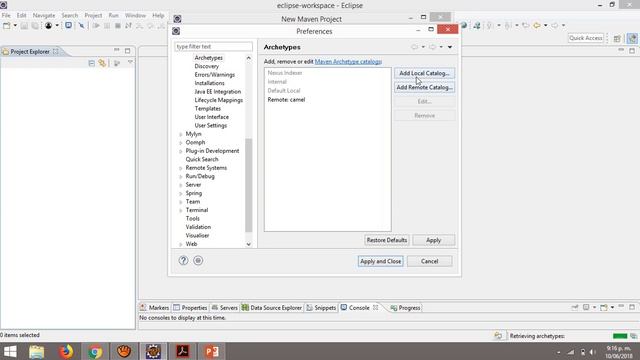Select the Internal catalog entry

277,82
